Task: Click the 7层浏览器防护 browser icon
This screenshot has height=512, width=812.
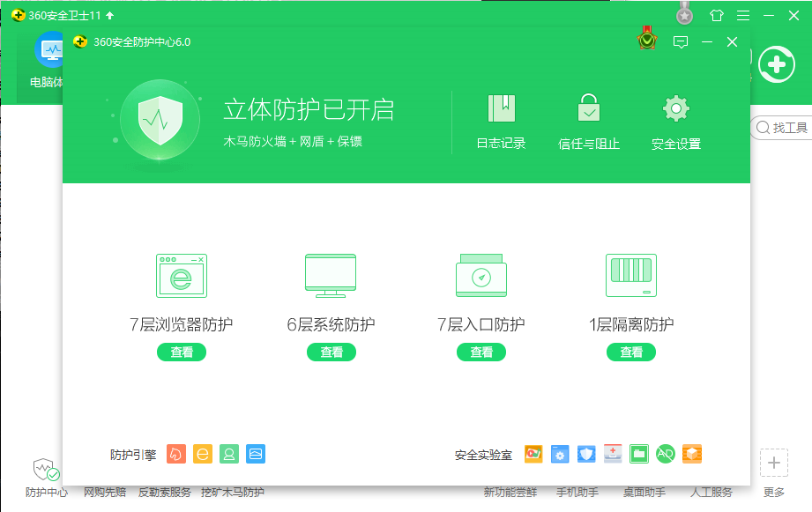Action: tap(182, 276)
